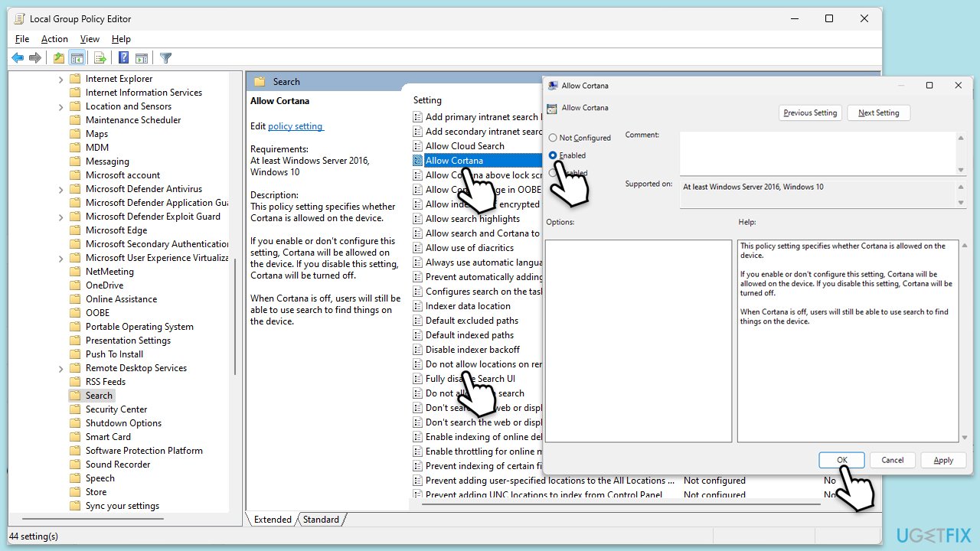Switch to the Standard tab
This screenshot has height=551, width=980.
coord(321,520)
